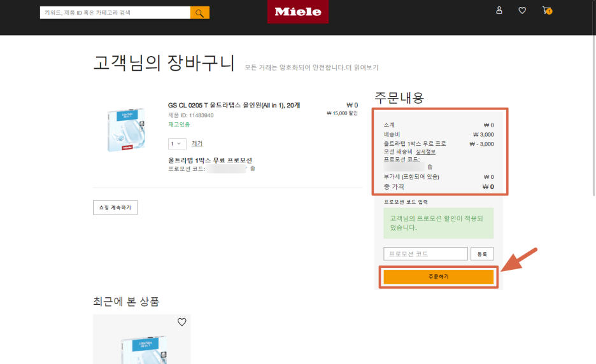Select the 울트라탭 1박스 무료 프로모션 line
The image size is (596, 364).
tap(210, 160)
